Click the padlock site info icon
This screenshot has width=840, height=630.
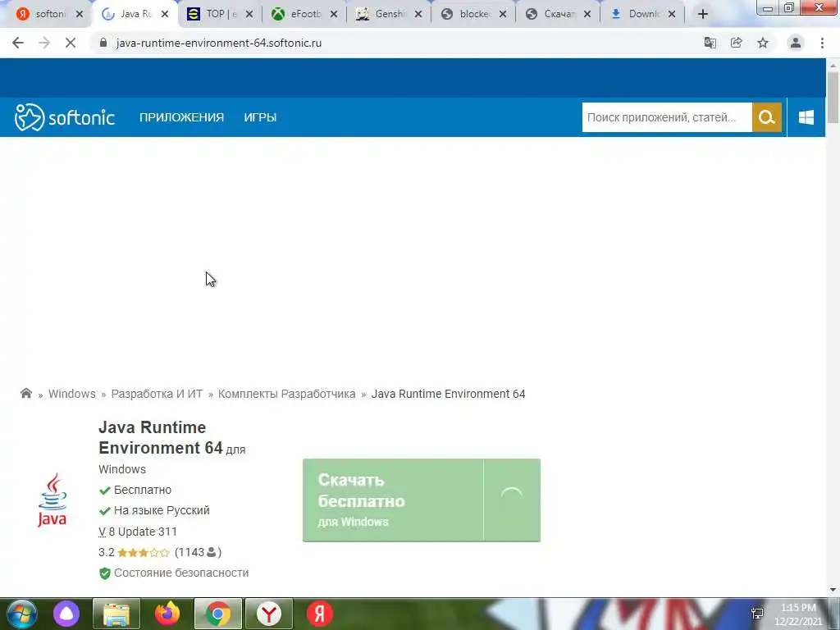coord(103,43)
